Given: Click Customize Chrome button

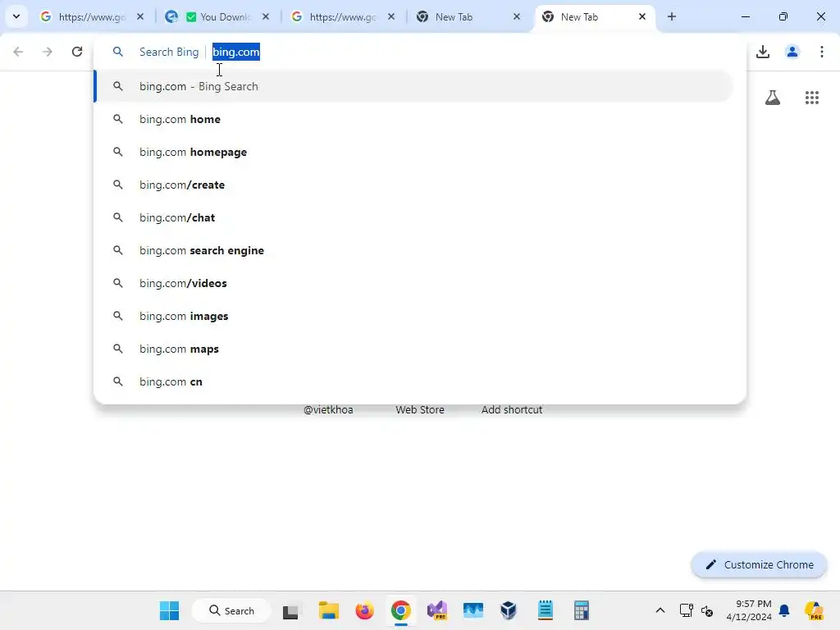Looking at the screenshot, I should point(759,564).
